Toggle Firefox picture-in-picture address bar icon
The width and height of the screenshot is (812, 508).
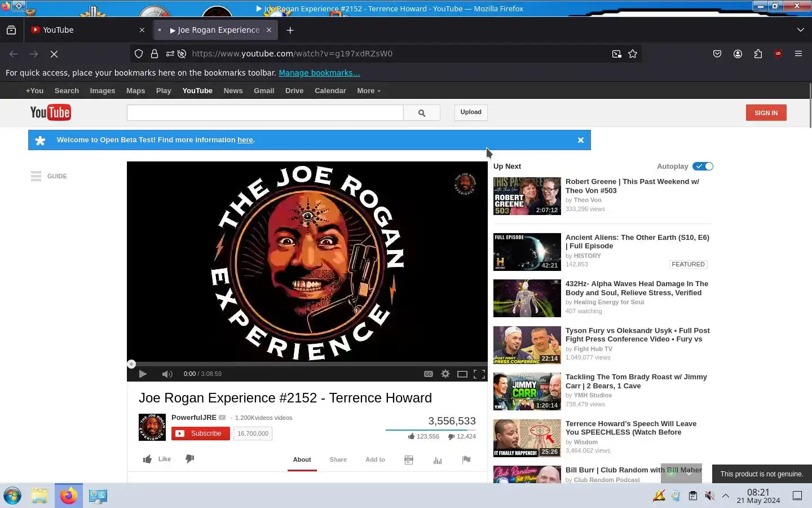tap(616, 54)
